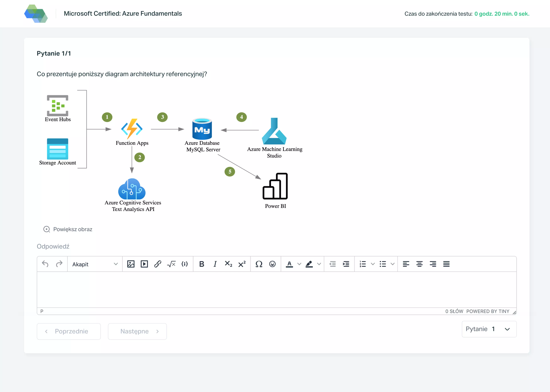Expand the numbered list style arrow
The width and height of the screenshot is (550, 392).
373,264
